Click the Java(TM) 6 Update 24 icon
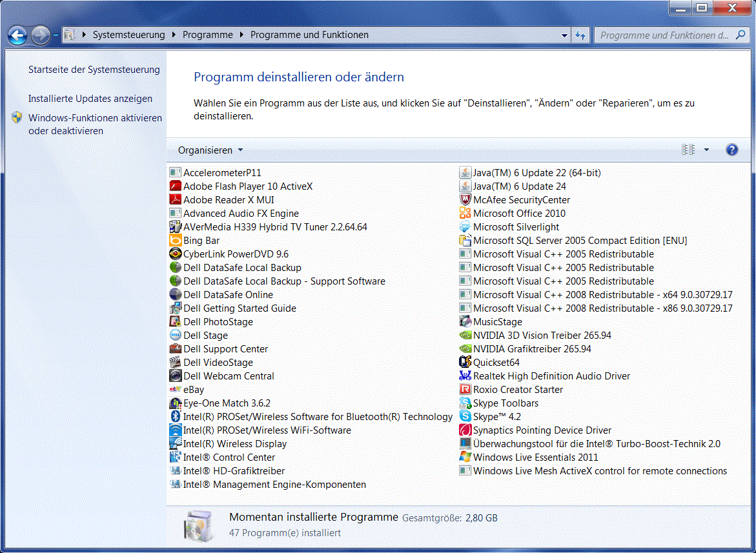This screenshot has height=553, width=756. (x=465, y=186)
